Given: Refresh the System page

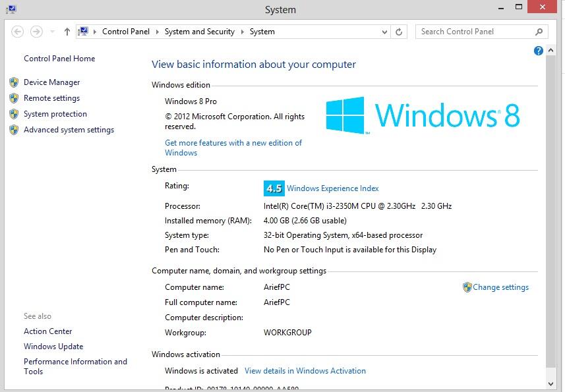Looking at the screenshot, I should pyautogui.click(x=399, y=32).
